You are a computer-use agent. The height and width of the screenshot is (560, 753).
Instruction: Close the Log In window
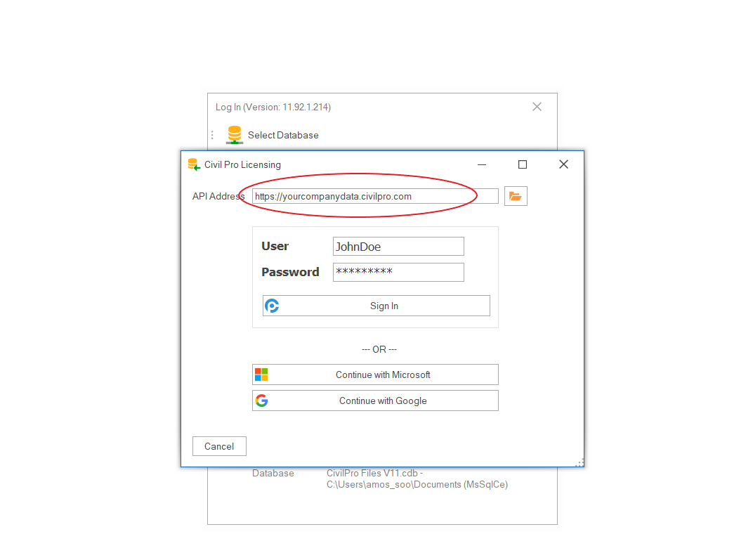pos(537,107)
